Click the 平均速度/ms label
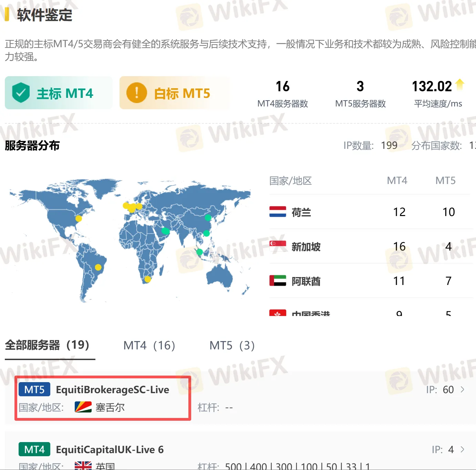 (438, 103)
